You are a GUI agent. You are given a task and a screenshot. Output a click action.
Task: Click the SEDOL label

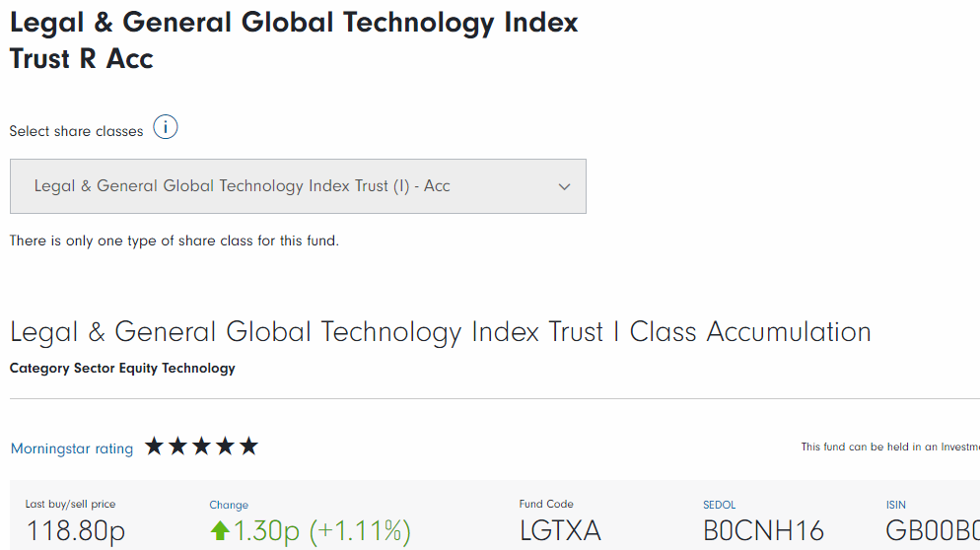click(719, 505)
